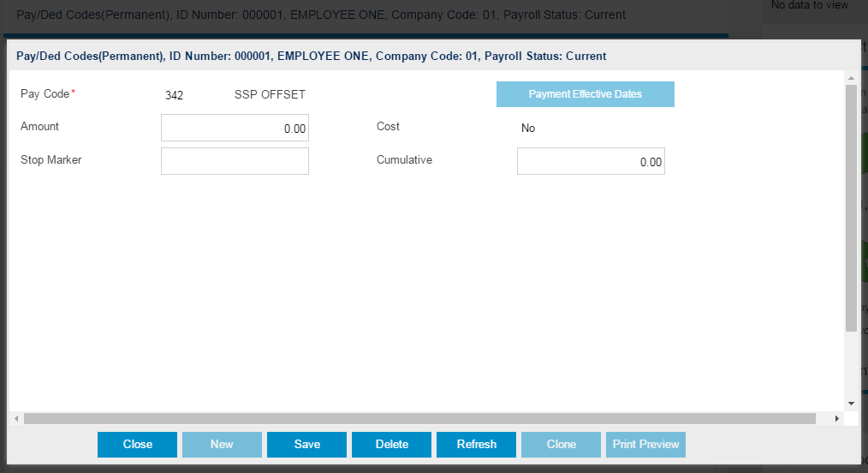Select the Cumulative value field
868x473 pixels.
591,161
